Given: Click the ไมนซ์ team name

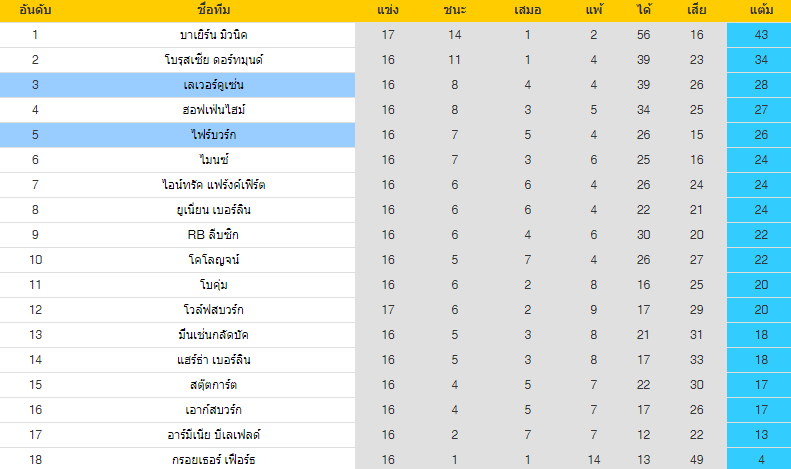Looking at the screenshot, I should coord(213,160).
